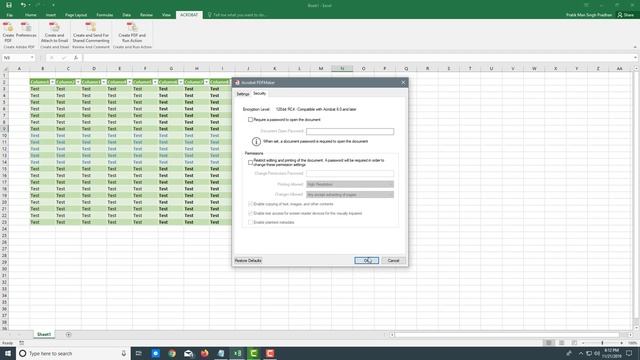Image resolution: width=640 pixels, height=360 pixels.
Task: Toggle Enable plaintext metadata checkbox
Action: 250,222
